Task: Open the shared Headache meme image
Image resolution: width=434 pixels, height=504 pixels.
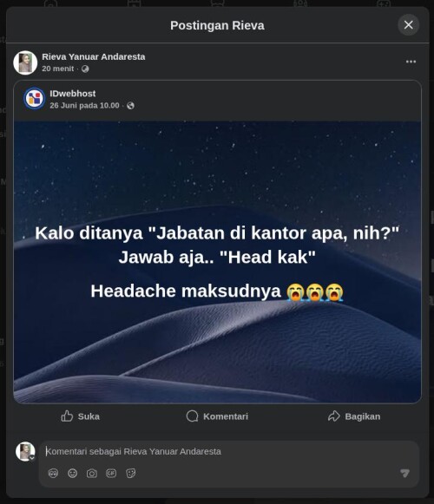Action: [217, 262]
